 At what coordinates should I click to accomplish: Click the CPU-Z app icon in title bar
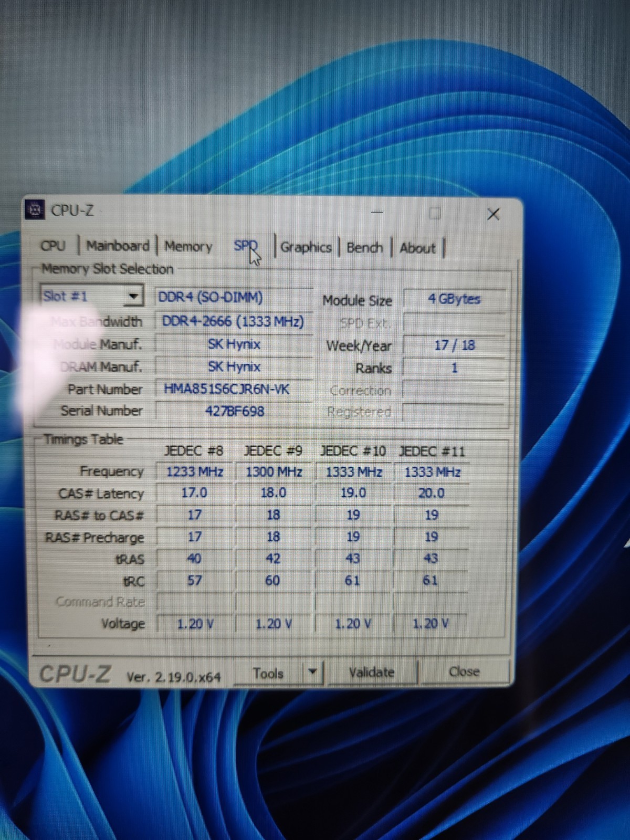point(36,210)
